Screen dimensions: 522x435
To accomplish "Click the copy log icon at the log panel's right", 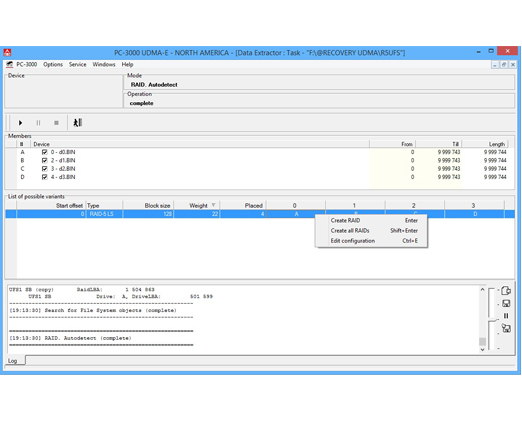I will pos(506,291).
